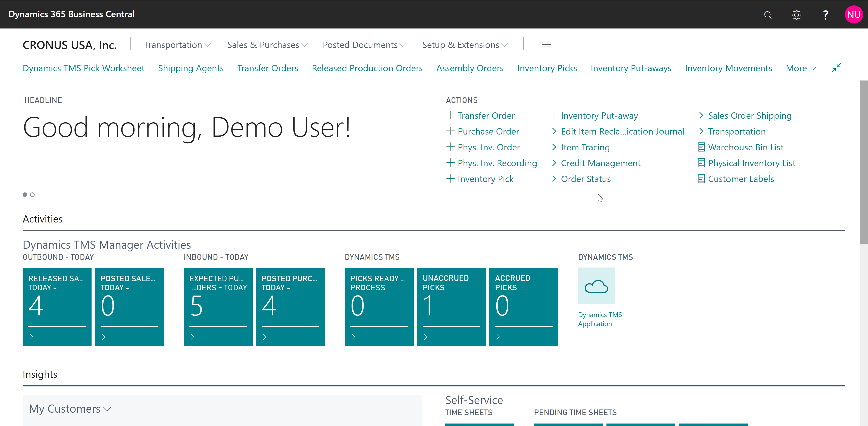This screenshot has height=426, width=868.
Task: Open the help icon
Action: click(825, 15)
